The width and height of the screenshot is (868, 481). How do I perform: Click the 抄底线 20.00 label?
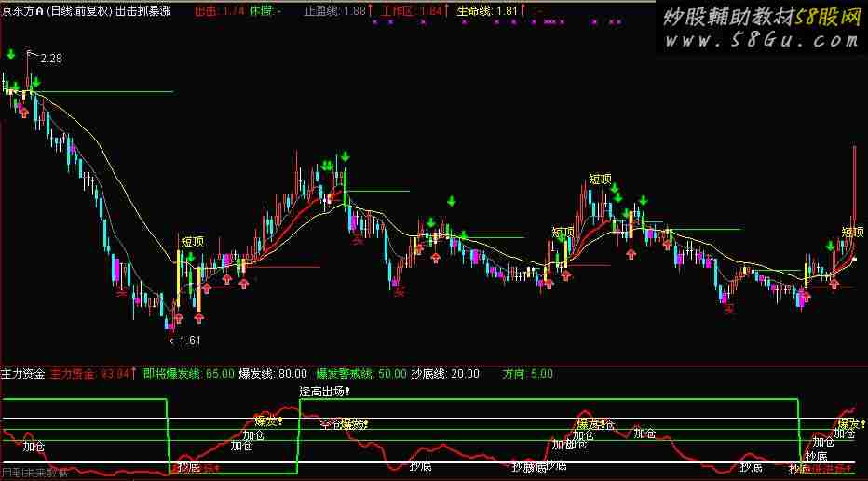tap(445, 374)
